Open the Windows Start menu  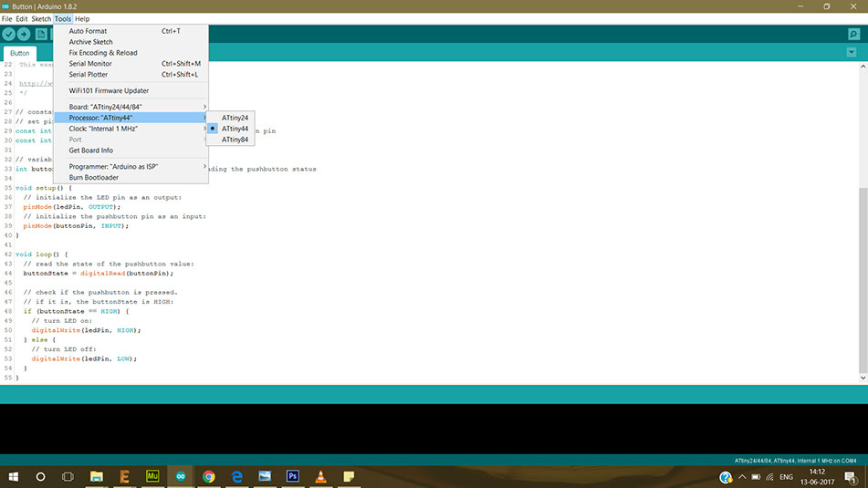click(x=14, y=476)
